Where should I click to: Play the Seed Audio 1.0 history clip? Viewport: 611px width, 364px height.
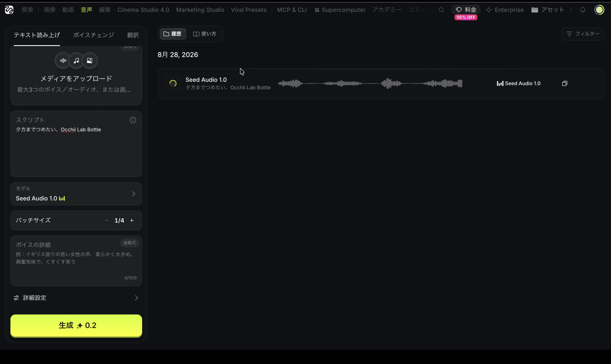coord(173,83)
